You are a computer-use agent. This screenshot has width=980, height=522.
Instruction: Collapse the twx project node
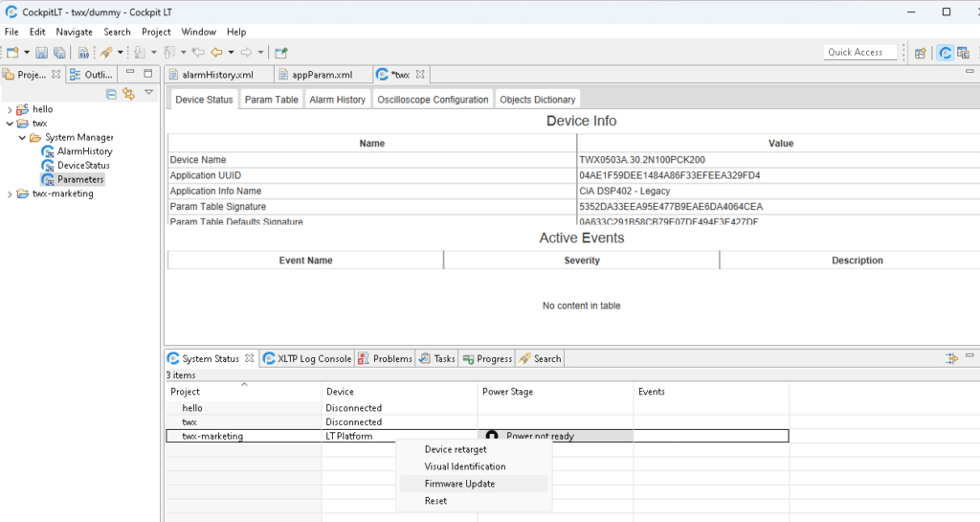pos(10,124)
